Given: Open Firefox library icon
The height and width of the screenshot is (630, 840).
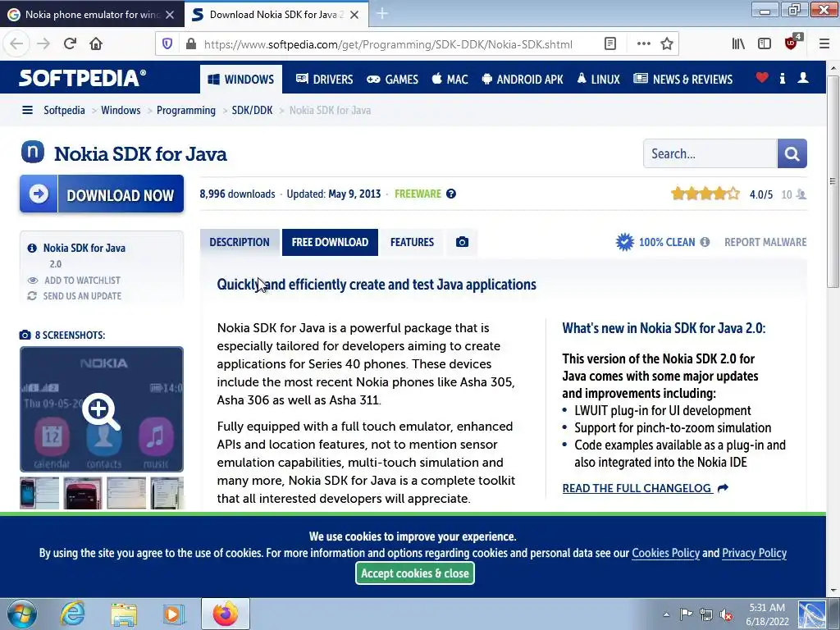Looking at the screenshot, I should 738,44.
